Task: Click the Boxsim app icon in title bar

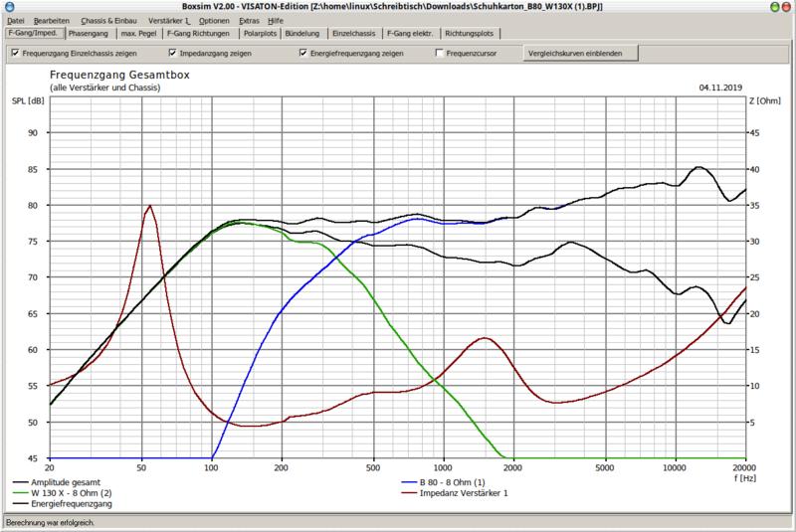Action: point(9,7)
